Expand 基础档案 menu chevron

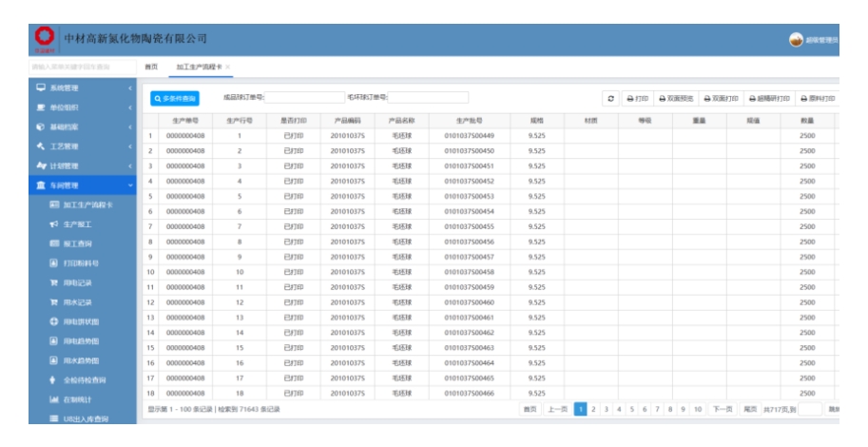click(130, 126)
